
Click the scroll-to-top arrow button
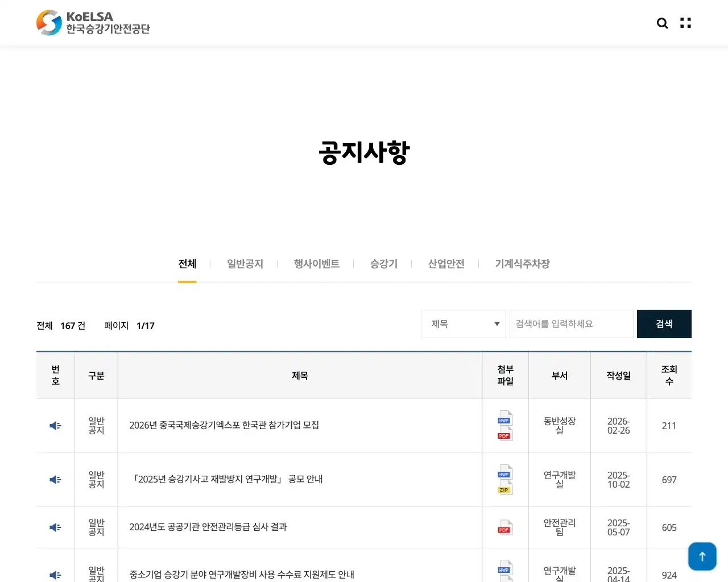702,556
